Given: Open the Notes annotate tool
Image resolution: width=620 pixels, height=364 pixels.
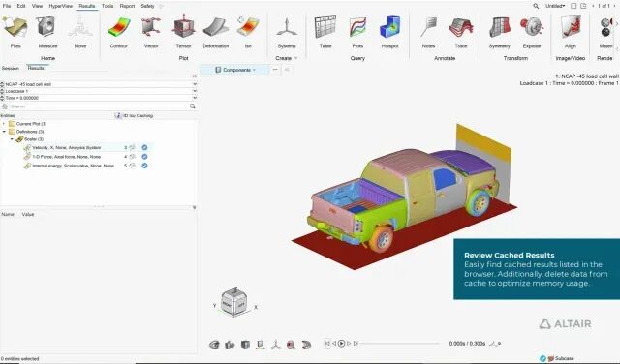Looking at the screenshot, I should tap(428, 27).
